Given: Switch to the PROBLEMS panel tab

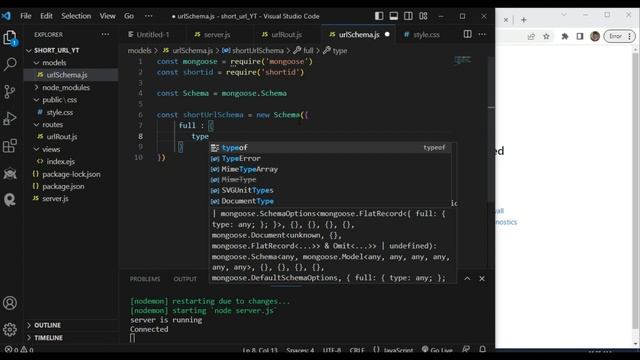Looking at the screenshot, I should pyautogui.click(x=145, y=279).
